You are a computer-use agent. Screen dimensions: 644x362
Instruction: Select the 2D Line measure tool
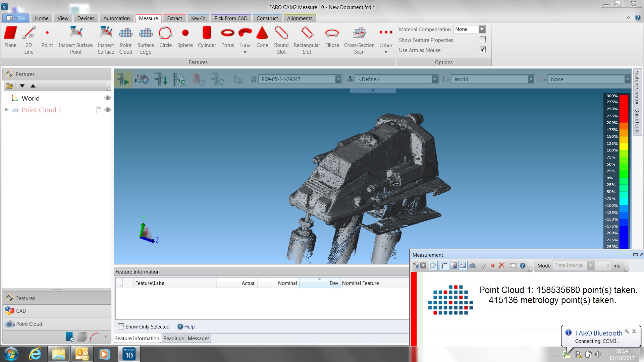[29, 40]
